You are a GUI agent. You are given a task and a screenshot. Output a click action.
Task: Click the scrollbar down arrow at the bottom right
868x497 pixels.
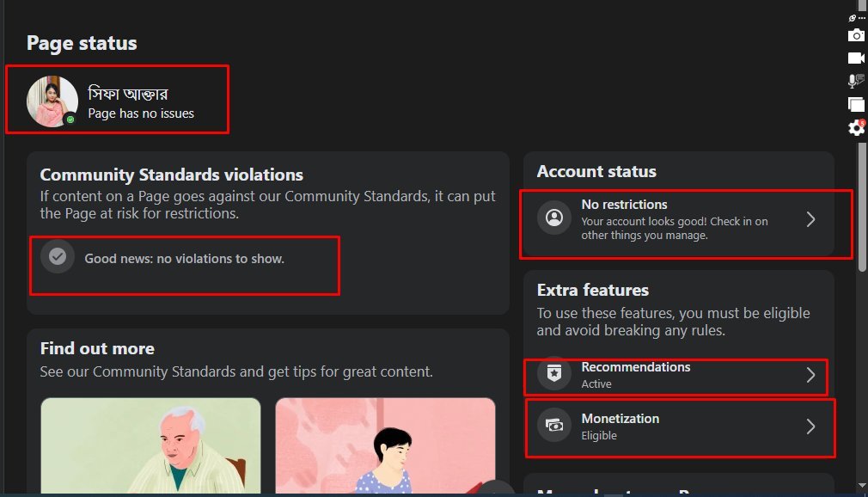(x=862, y=486)
